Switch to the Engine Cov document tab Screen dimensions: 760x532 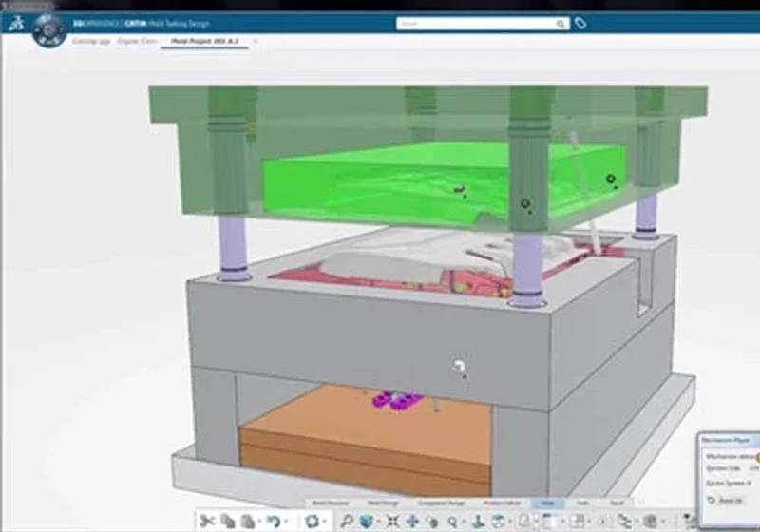click(137, 41)
